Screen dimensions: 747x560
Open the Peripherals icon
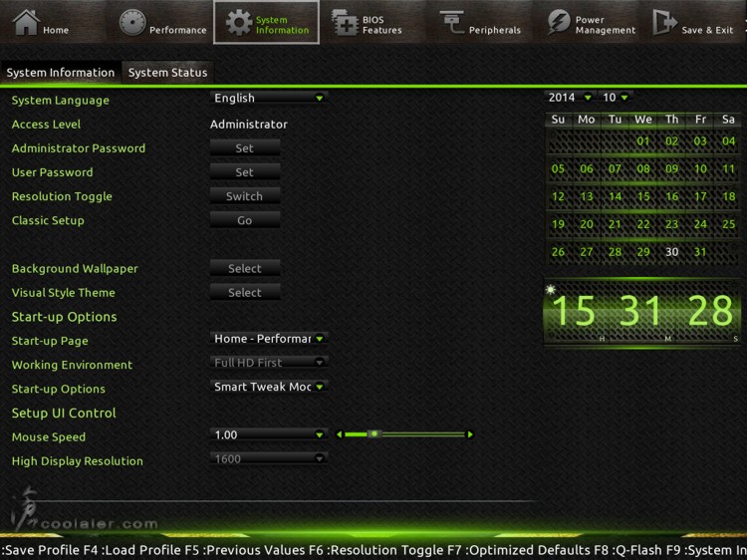click(x=451, y=22)
